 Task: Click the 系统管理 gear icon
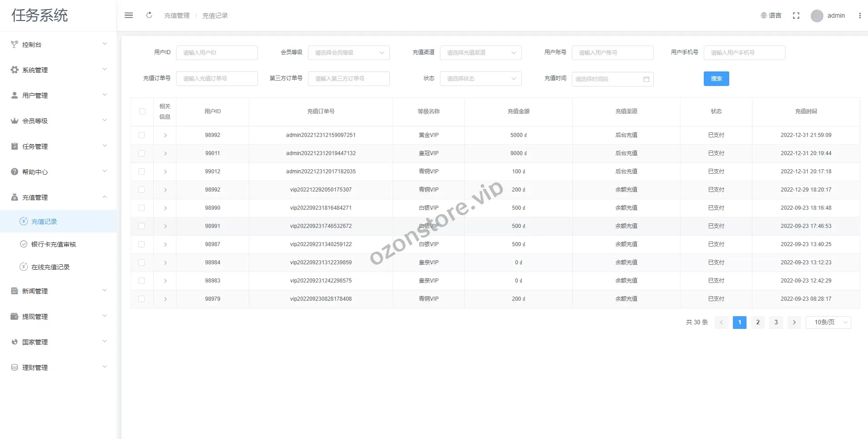click(15, 70)
